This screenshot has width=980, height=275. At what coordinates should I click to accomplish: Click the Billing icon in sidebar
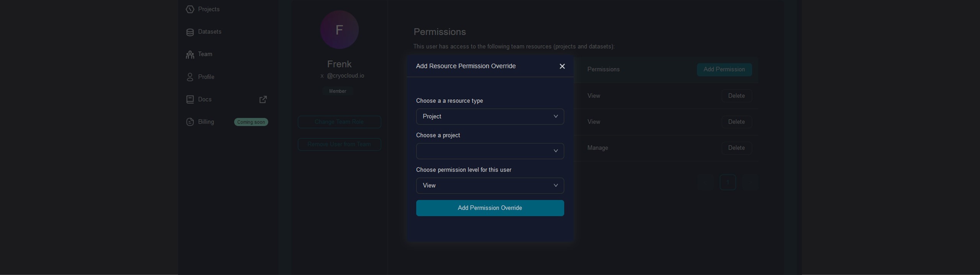(x=190, y=122)
